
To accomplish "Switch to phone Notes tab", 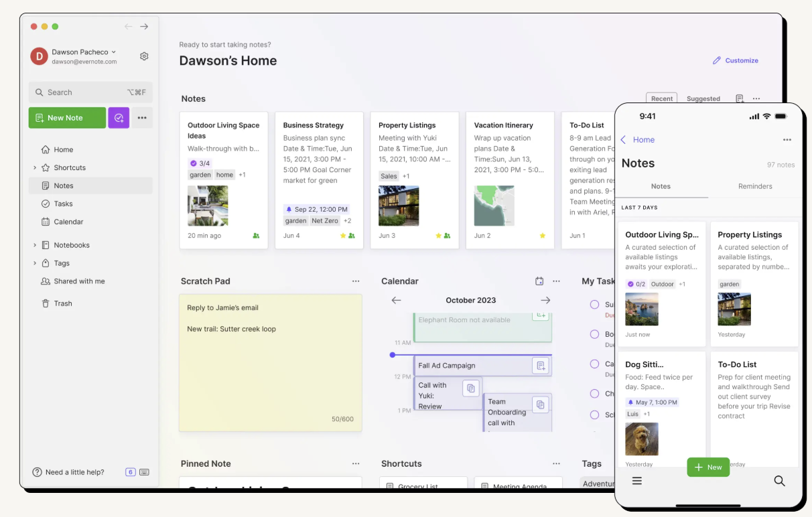I will 661,186.
